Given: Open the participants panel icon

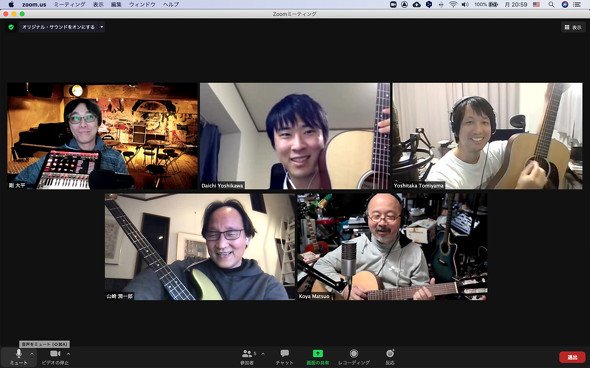Looking at the screenshot, I should [247, 354].
